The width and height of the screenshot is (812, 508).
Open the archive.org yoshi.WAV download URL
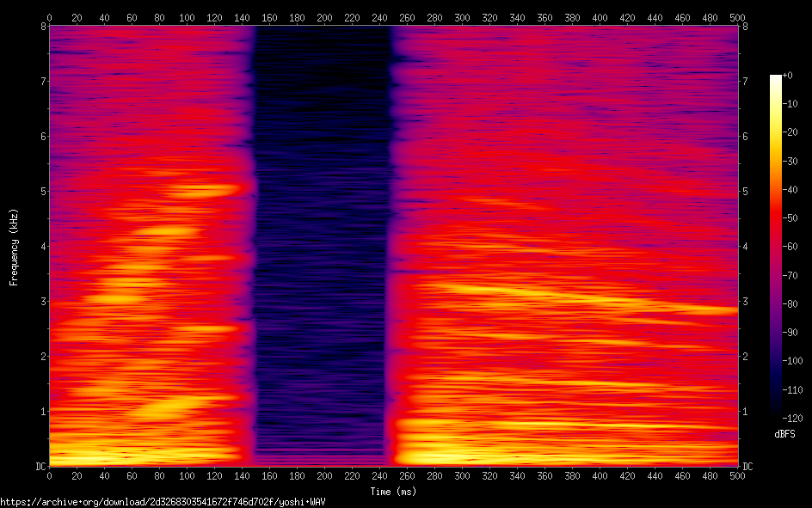pyautogui.click(x=163, y=501)
